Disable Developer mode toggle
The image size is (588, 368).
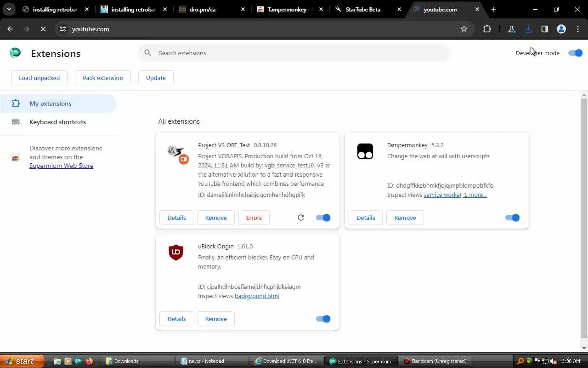tap(575, 53)
